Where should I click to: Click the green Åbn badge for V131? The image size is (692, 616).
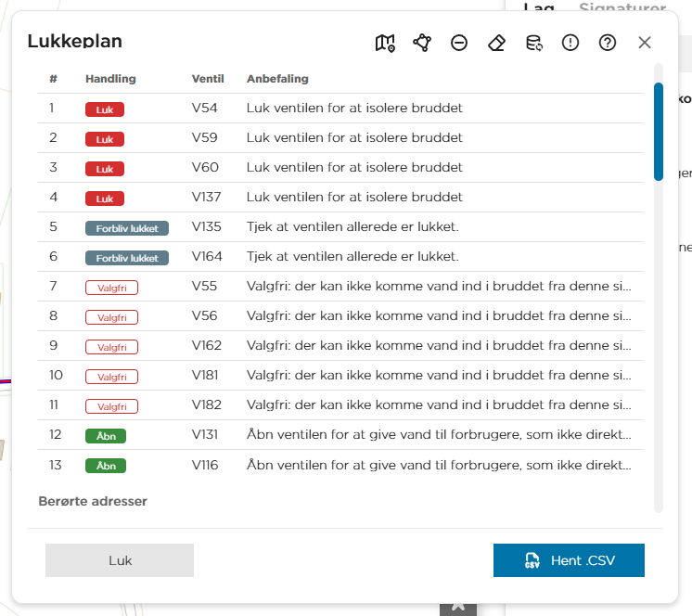[106, 436]
